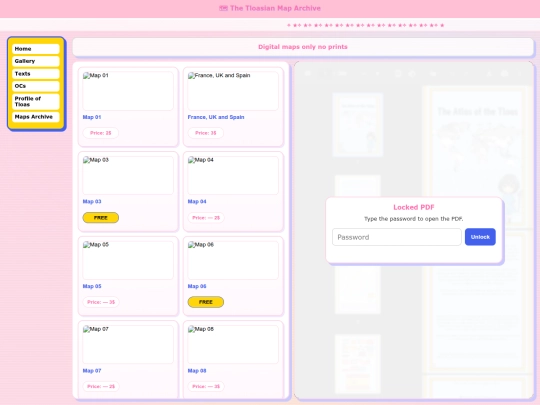Click the Map 03 title link
The image size is (540, 405).
pos(92,201)
